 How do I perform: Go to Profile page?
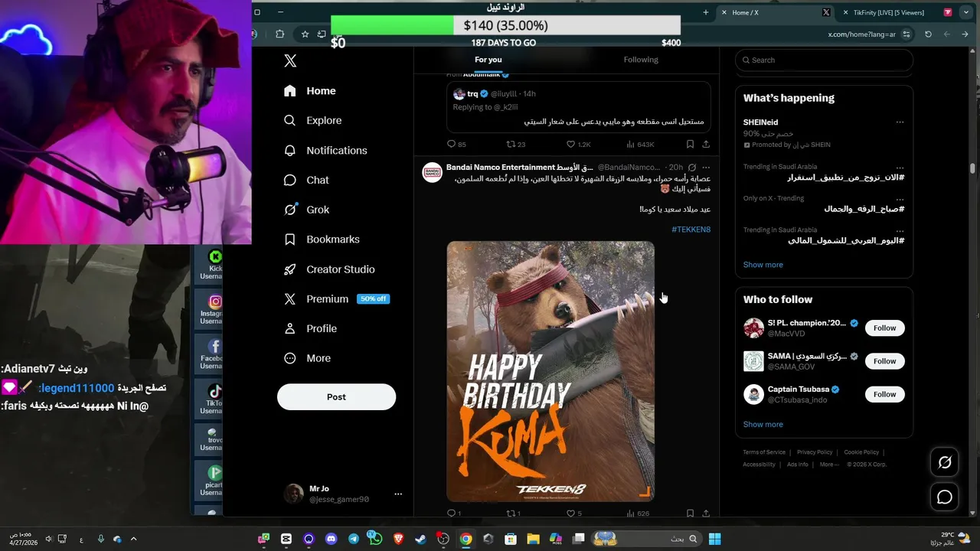(x=310, y=329)
